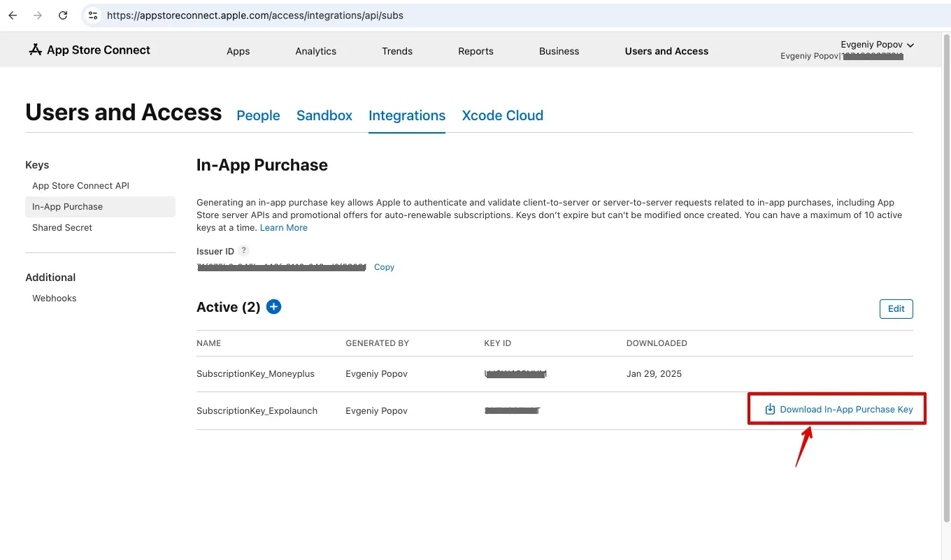Click the download icon beside In-App Purchase Key

coord(770,409)
